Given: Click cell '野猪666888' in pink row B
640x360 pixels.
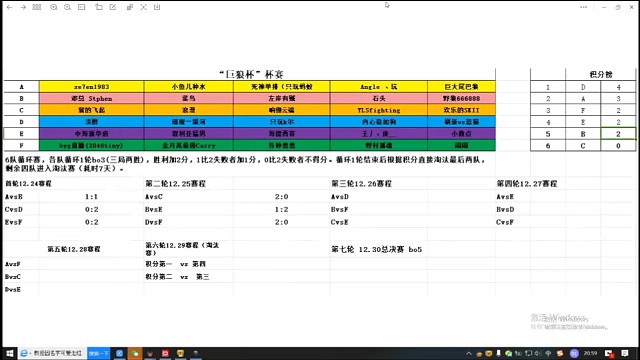Looking at the screenshot, I should [x=461, y=98].
